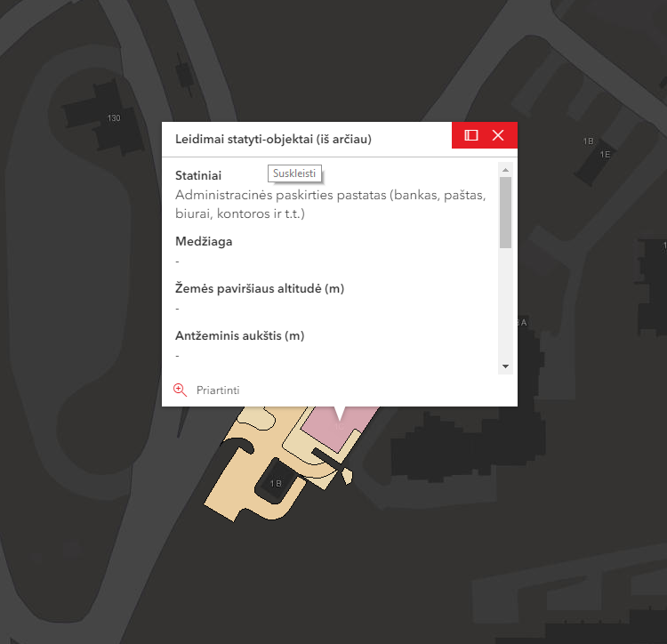
Task: Click the popup scrollbar up arrow
Action: pos(505,170)
